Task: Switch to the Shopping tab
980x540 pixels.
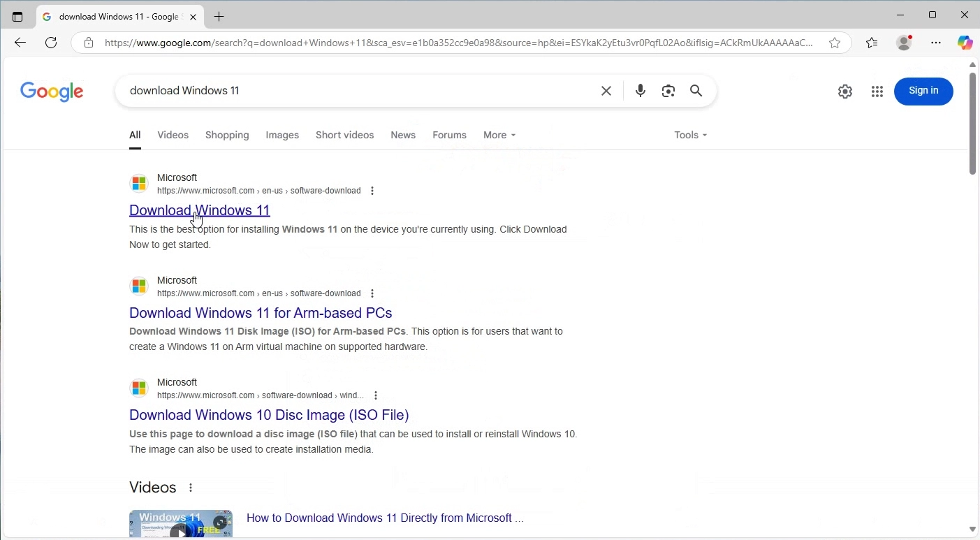Action: pyautogui.click(x=228, y=136)
